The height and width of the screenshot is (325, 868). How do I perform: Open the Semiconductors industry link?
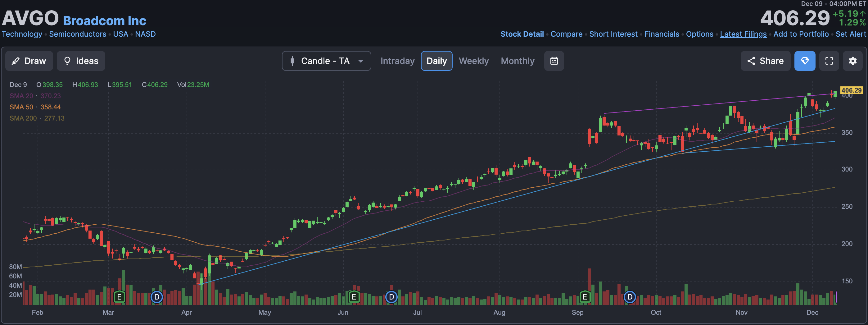point(78,34)
